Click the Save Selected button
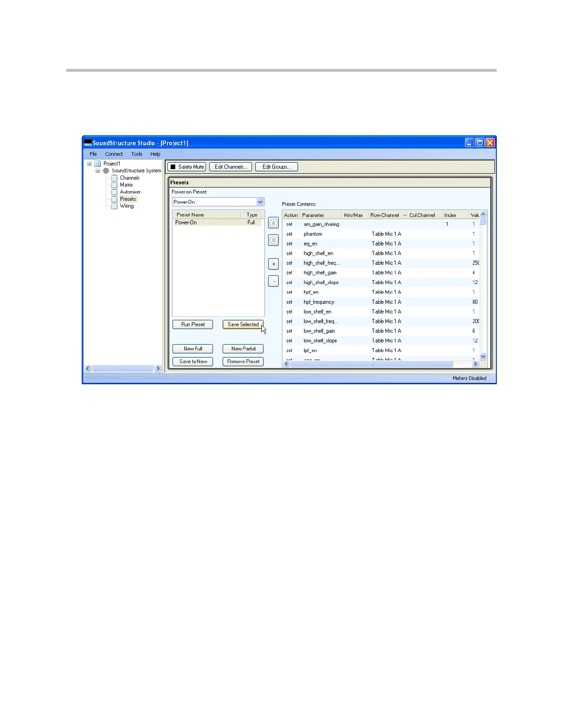The width and height of the screenshot is (563, 728). point(243,324)
